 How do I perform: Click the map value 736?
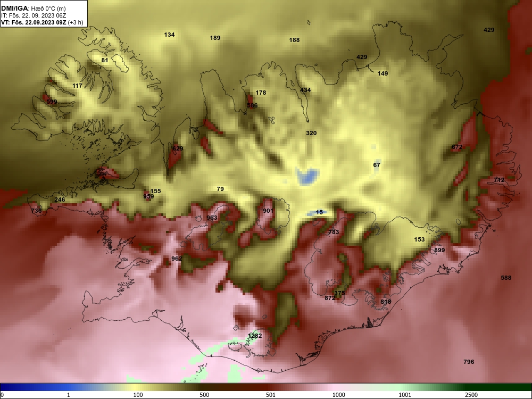click(36, 211)
